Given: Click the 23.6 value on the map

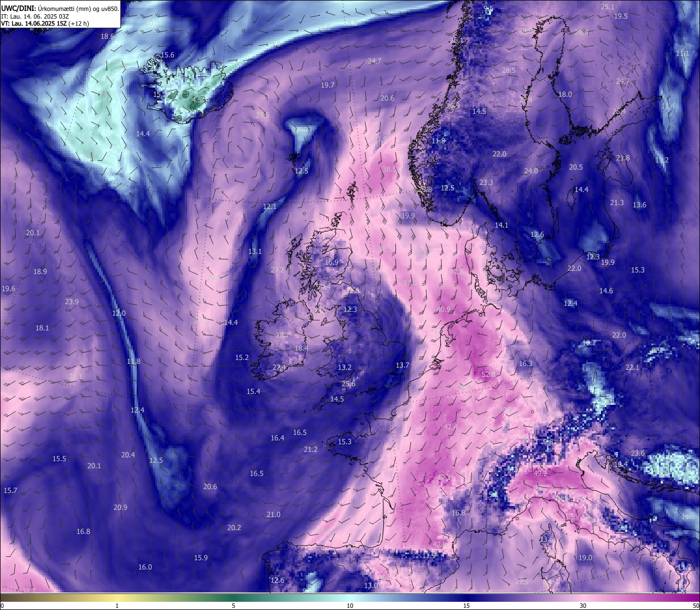Looking at the screenshot, I should point(638,454).
